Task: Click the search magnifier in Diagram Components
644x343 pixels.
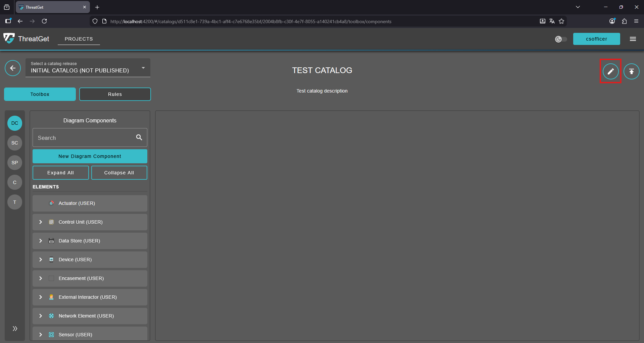Action: pos(139,137)
